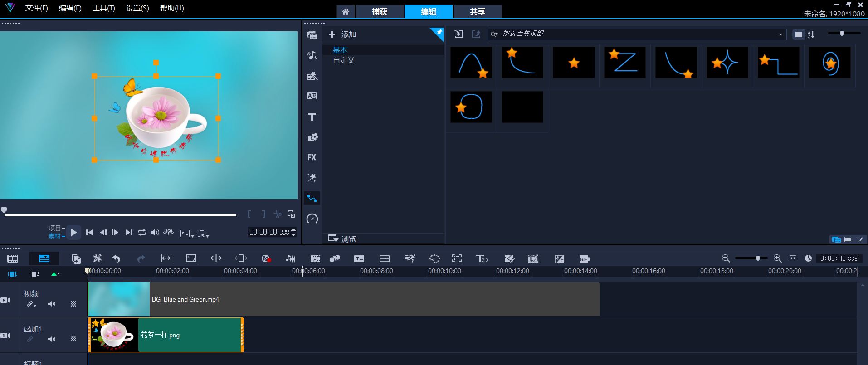The height and width of the screenshot is (365, 868).
Task: Open the Mask Creator icon
Action: click(x=434, y=259)
